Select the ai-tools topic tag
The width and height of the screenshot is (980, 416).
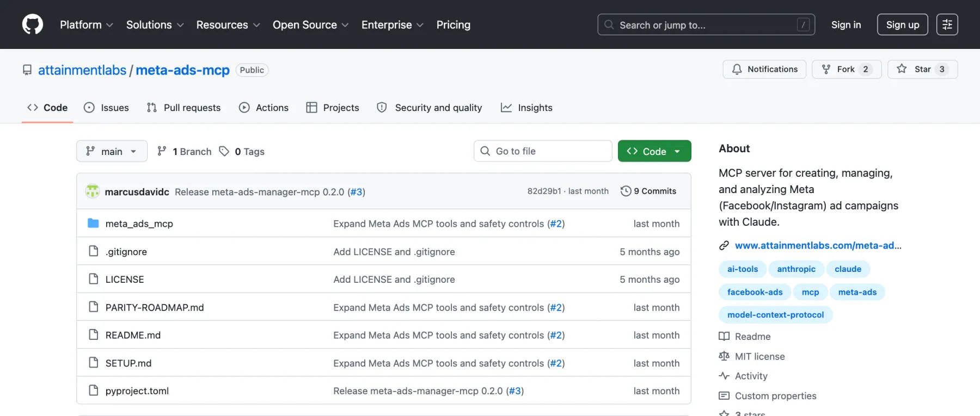tap(743, 269)
